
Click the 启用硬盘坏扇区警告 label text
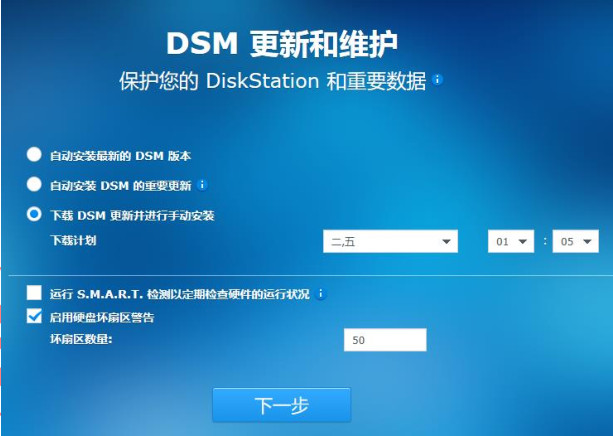tap(102, 317)
